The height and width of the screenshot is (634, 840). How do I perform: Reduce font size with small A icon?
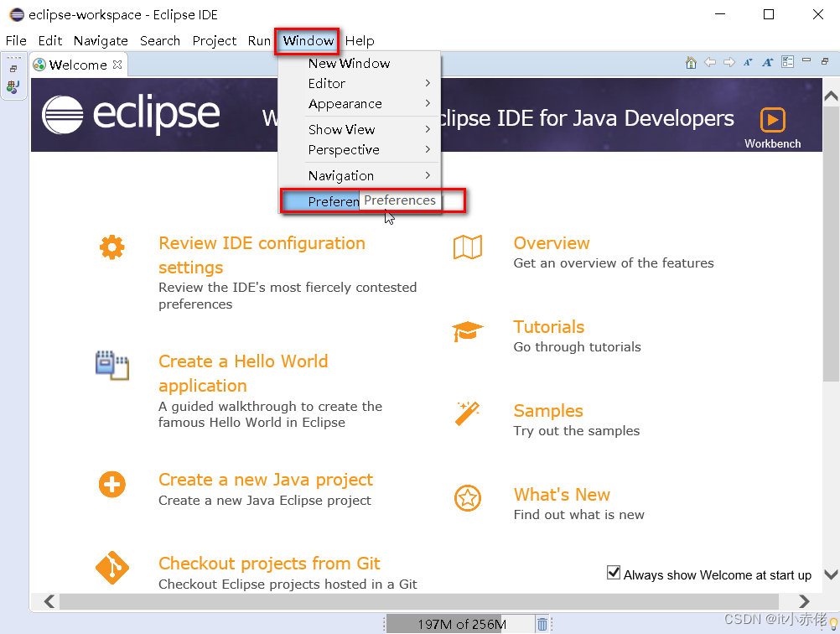(x=748, y=62)
